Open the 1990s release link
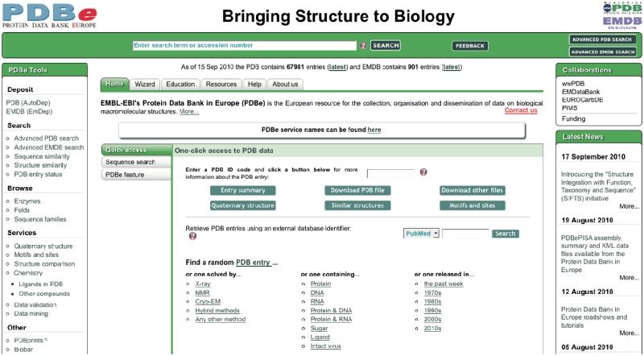Viewport: 644px width, 356px height. (432, 310)
